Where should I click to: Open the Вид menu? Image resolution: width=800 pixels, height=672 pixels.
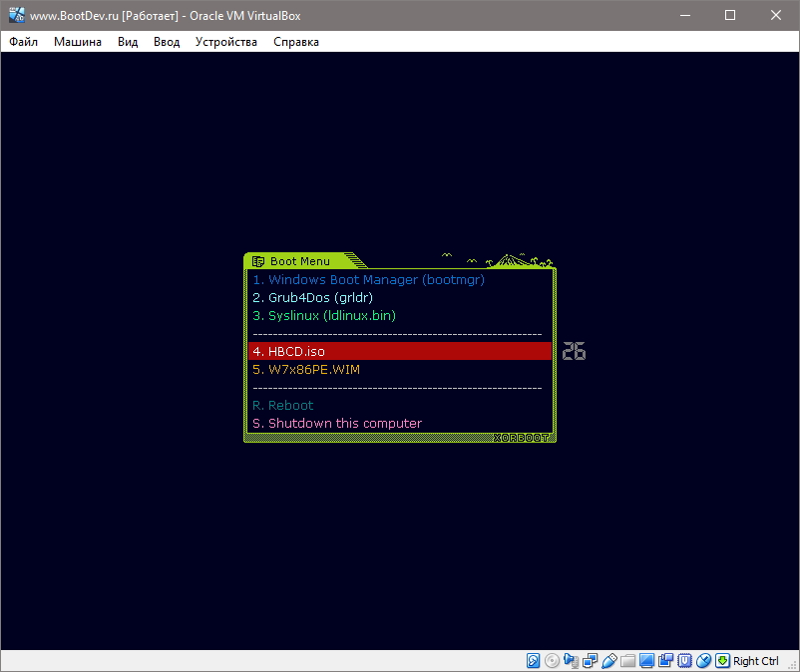(126, 42)
